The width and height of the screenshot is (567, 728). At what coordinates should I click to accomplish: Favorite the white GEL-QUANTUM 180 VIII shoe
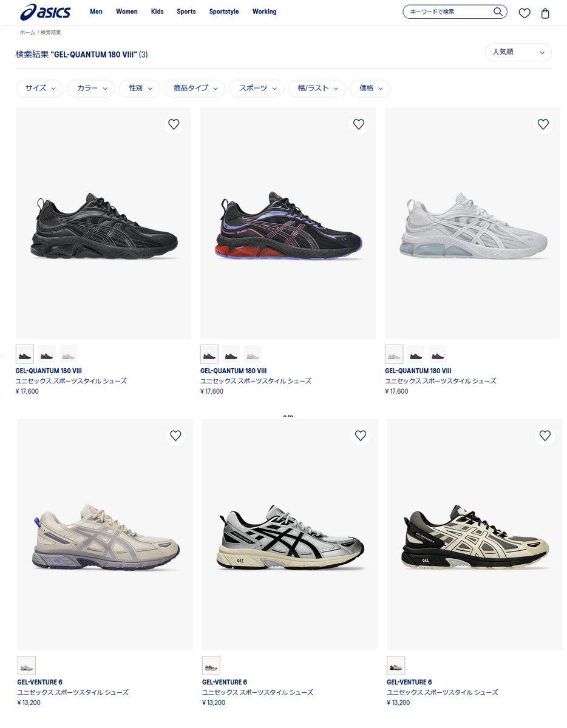tap(543, 124)
